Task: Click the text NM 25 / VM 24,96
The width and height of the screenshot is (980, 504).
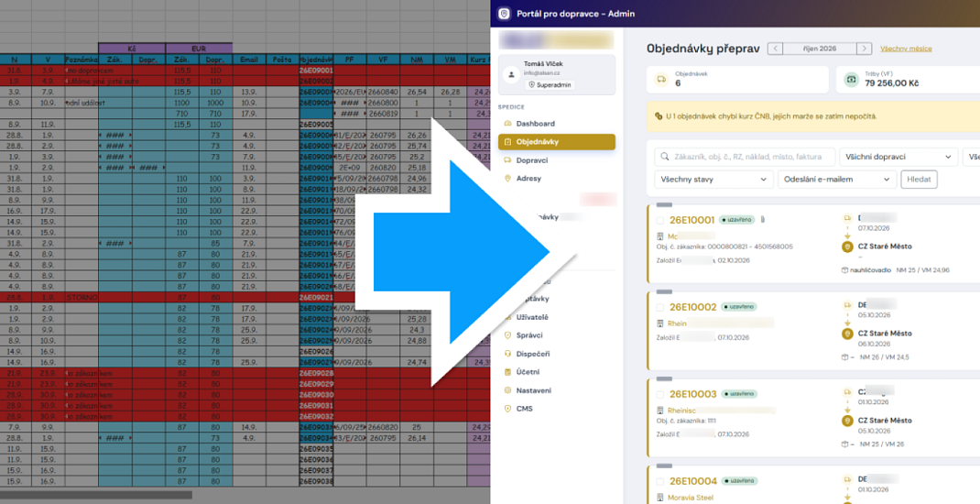Action: tap(922, 270)
